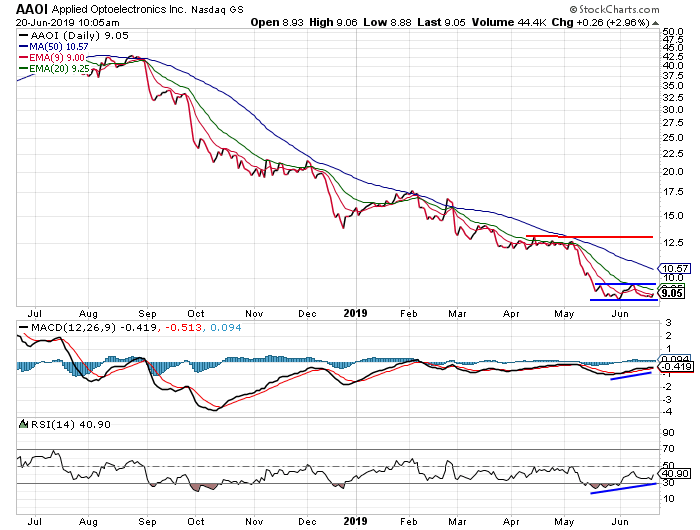Image resolution: width=700 pixels, height=530 pixels.
Task: Click the boxed 9.05 last price tag
Action: pos(672,293)
